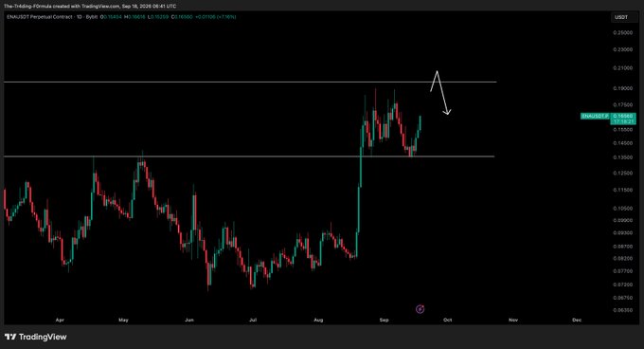This screenshot has width=644, height=349.
Task: Click the purple lightning event icon near the time axis
Action: click(x=420, y=309)
